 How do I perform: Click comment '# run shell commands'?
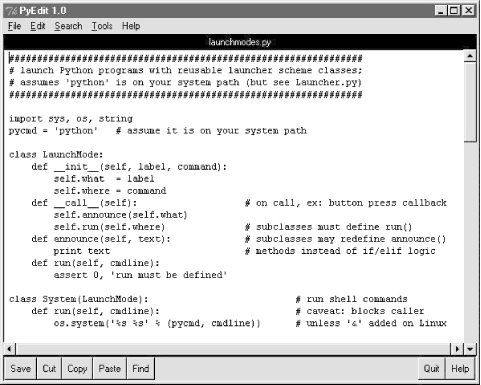[x=351, y=299]
